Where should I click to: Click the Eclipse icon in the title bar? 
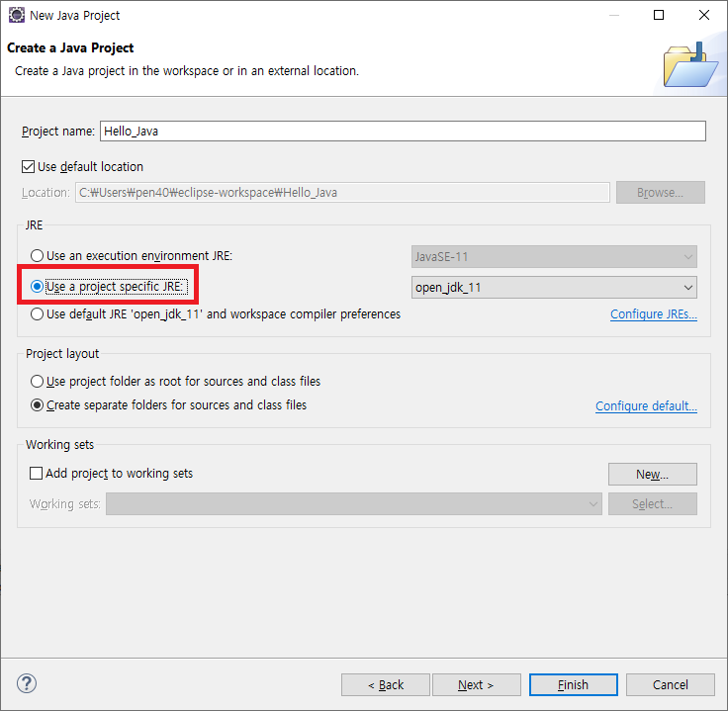[x=17, y=15]
